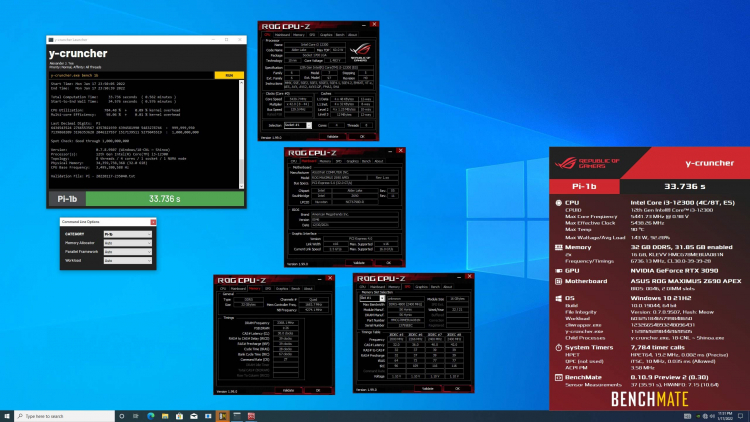This screenshot has height=422, width=750.
Task: Click the OS section icon in BenchMate panel
Action: (x=557, y=298)
